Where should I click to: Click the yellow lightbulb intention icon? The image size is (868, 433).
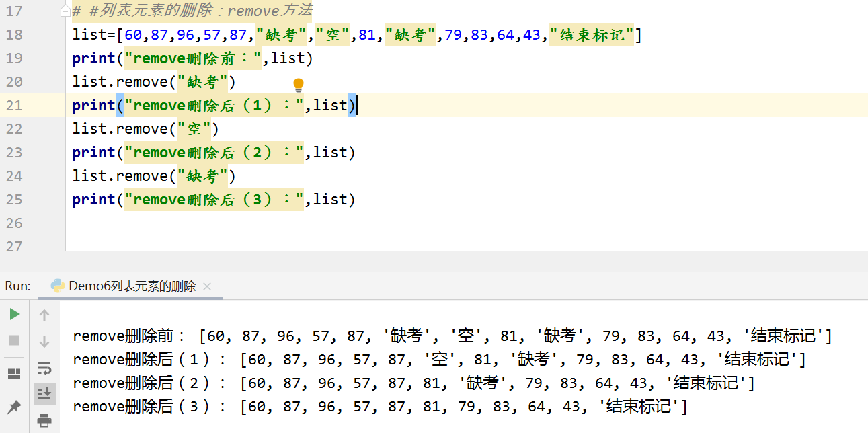[x=299, y=85]
